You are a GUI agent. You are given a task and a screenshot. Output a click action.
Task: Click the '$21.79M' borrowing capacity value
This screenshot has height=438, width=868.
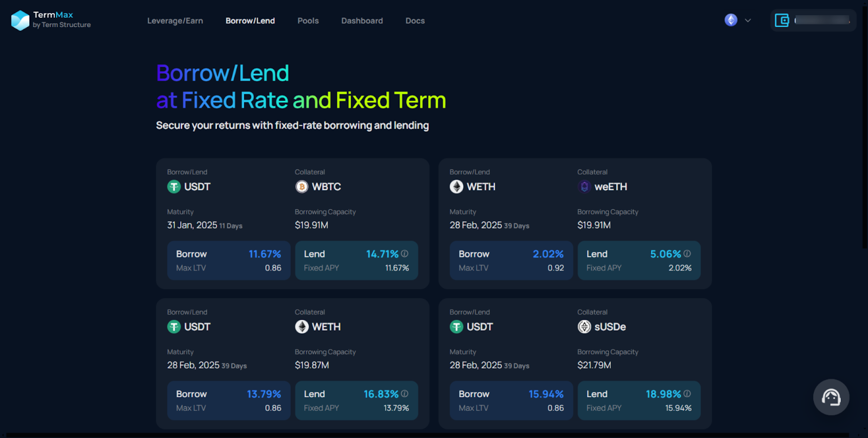coord(594,365)
